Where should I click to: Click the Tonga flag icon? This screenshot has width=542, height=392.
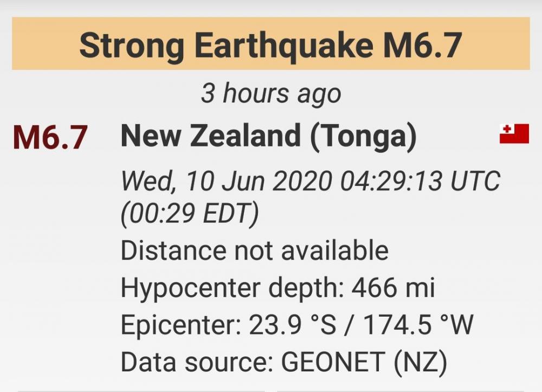(x=514, y=134)
